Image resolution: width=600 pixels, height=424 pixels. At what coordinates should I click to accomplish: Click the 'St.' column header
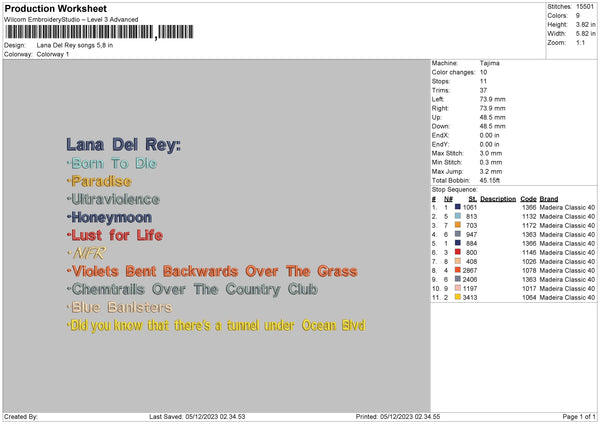pos(472,199)
